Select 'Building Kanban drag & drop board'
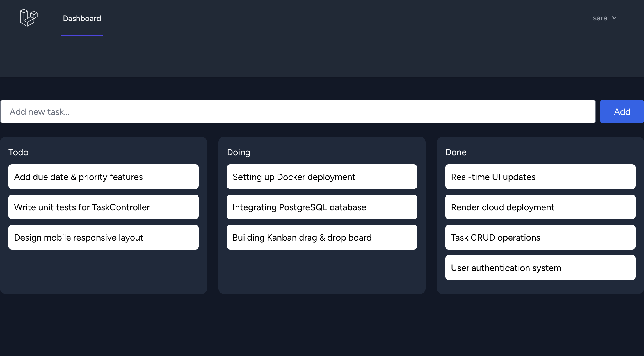This screenshot has width=644, height=356. (322, 237)
